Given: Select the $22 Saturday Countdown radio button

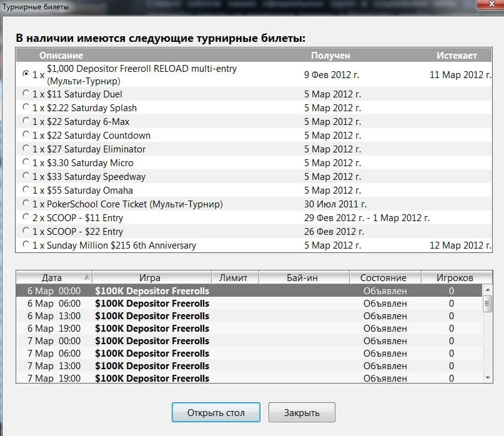Looking at the screenshot, I should 26,134.
